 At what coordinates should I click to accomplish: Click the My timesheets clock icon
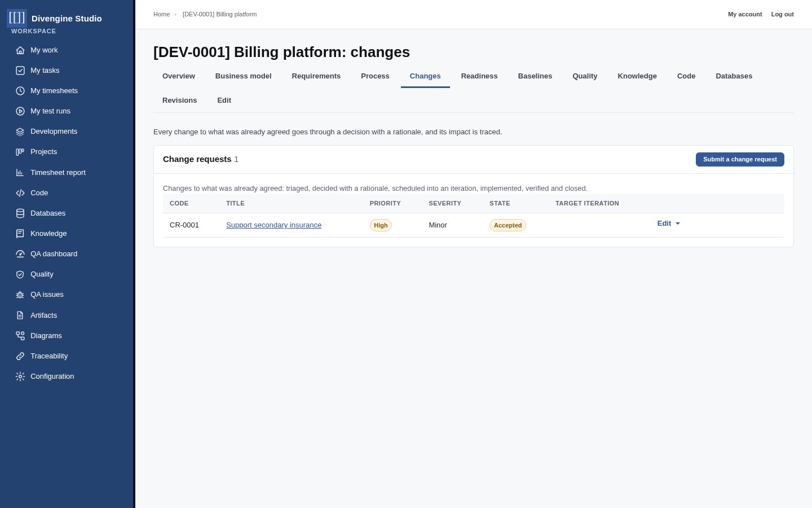(x=20, y=91)
